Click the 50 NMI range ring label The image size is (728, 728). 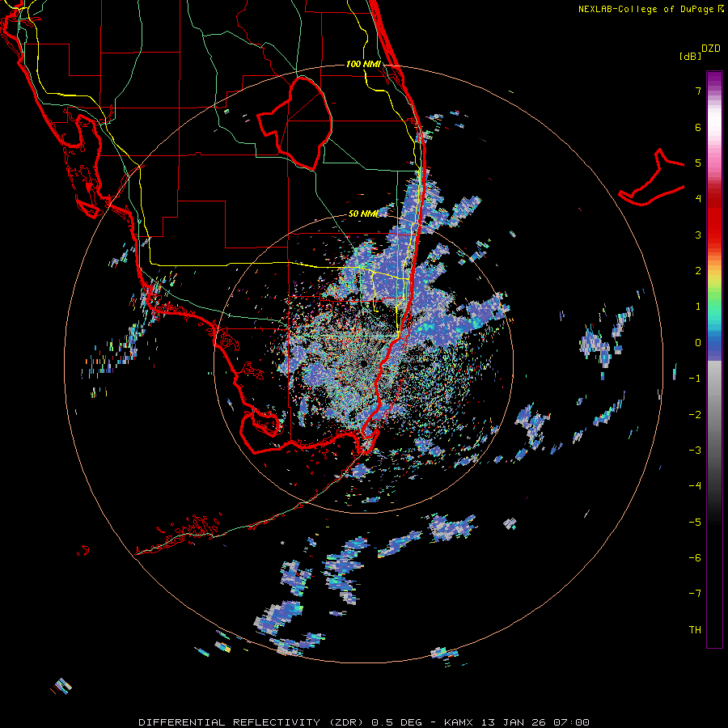[x=363, y=214]
